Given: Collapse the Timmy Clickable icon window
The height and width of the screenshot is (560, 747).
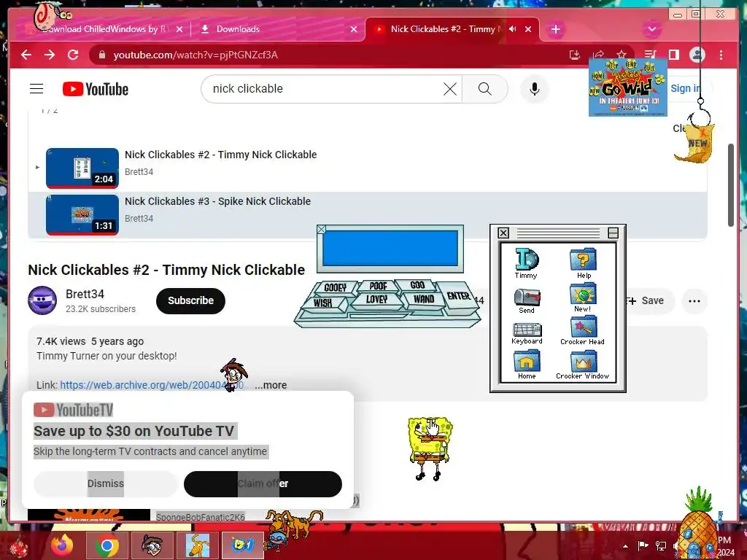Looking at the screenshot, I should click(x=613, y=233).
